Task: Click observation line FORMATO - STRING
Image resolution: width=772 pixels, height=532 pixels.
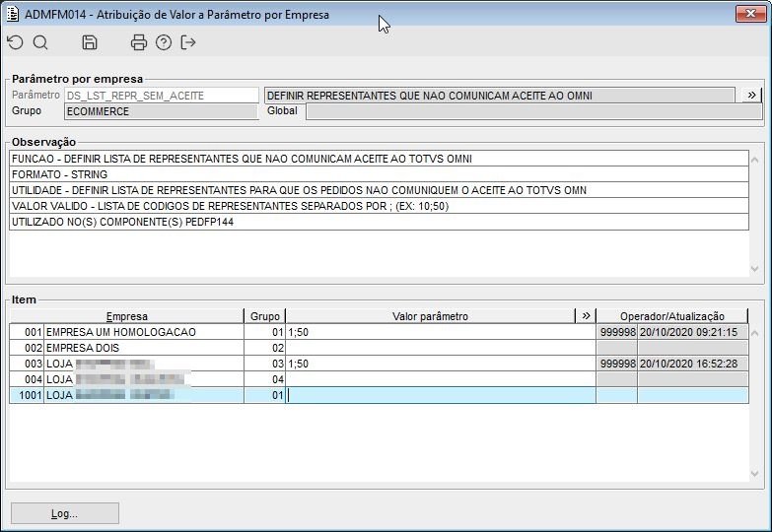Action: [x=380, y=174]
